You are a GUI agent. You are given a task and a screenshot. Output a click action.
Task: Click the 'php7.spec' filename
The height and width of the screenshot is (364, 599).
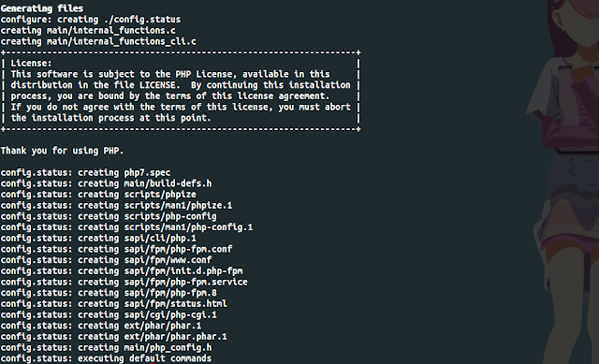click(x=147, y=172)
